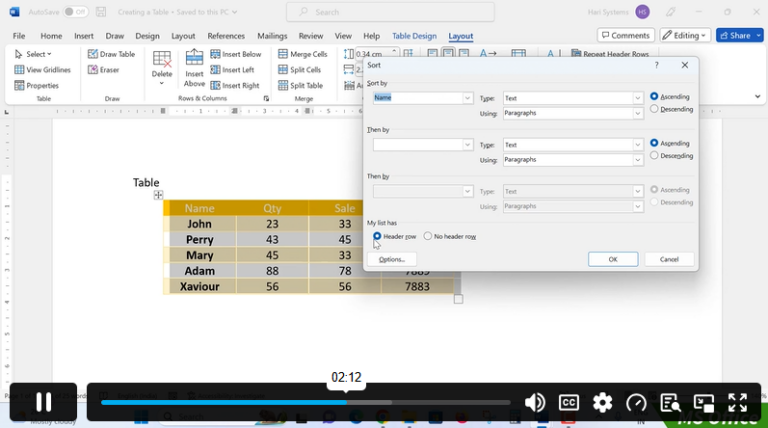
Task: Open Rows & Columns dialog launcher
Action: pos(266,98)
